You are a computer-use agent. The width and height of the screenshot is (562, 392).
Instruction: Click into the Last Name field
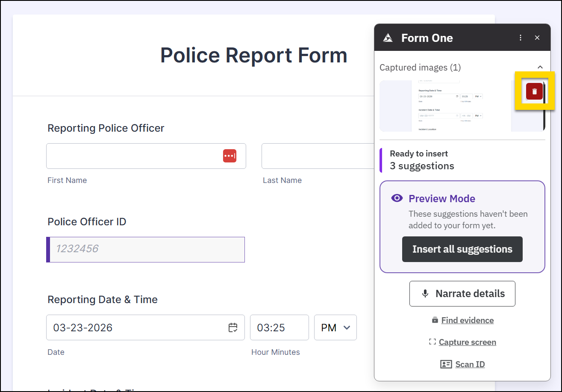[316, 156]
